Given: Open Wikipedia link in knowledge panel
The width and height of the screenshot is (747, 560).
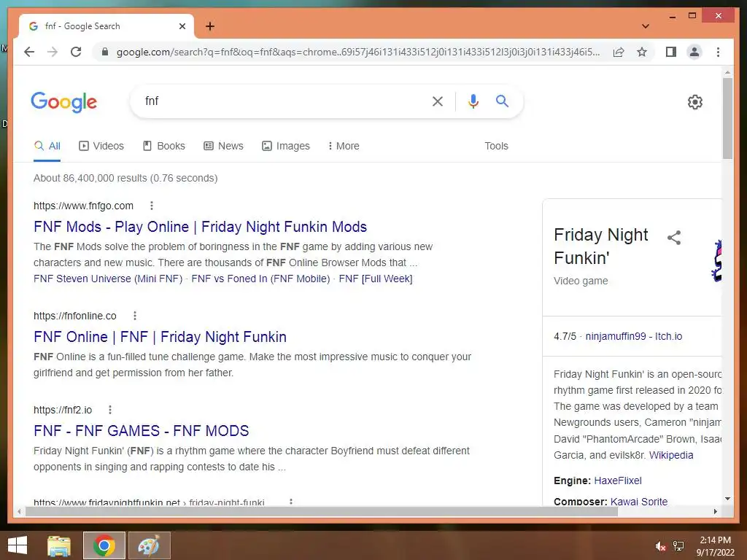Looking at the screenshot, I should point(671,455).
